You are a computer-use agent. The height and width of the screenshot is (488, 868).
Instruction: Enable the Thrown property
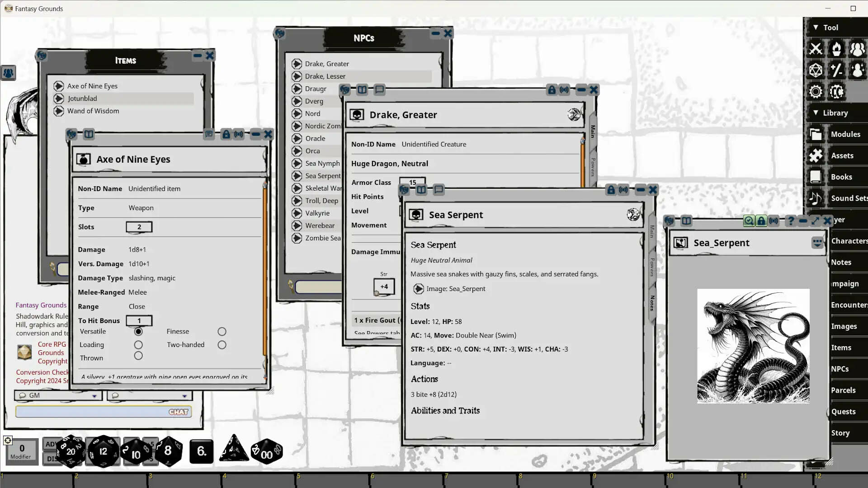click(138, 356)
